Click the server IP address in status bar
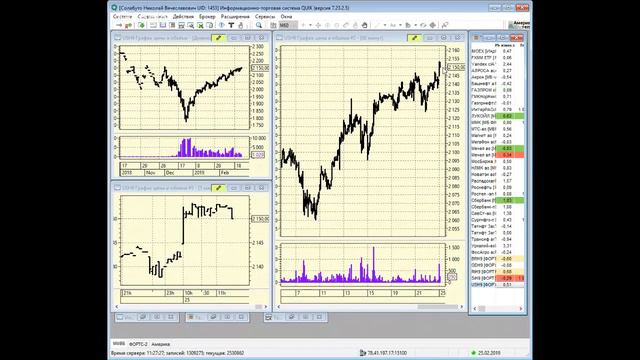The height and width of the screenshot is (360, 640). point(387,353)
